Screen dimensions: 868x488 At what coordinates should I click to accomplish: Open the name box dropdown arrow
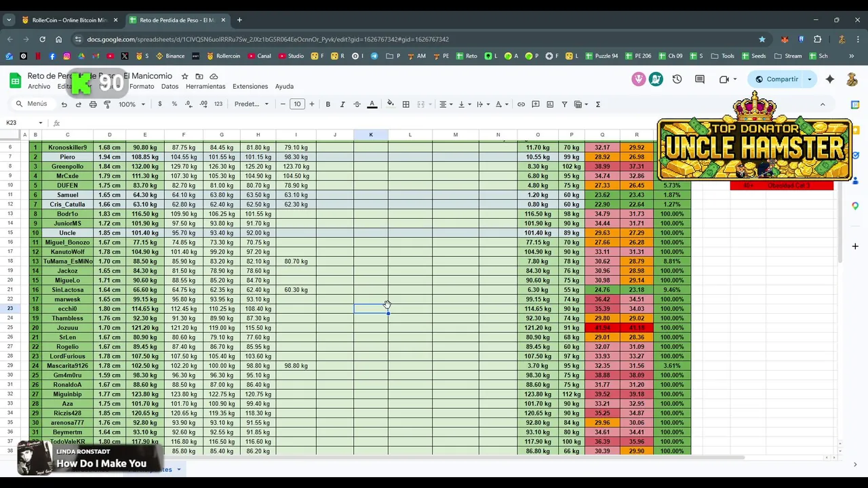pos(41,123)
